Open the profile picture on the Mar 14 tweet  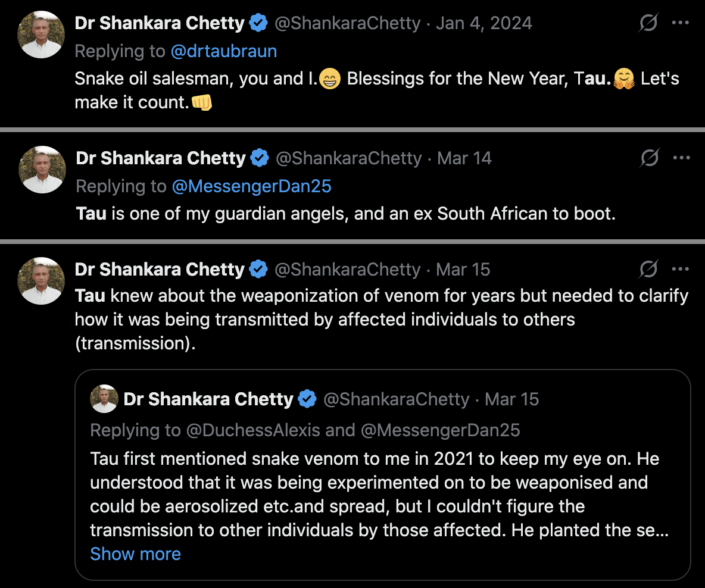42,170
